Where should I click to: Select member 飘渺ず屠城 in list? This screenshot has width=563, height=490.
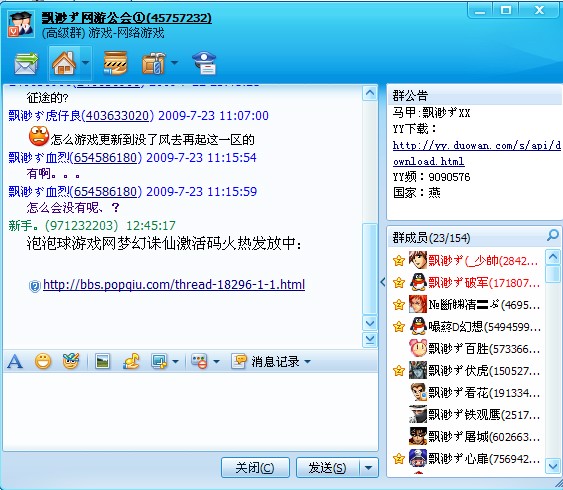click(466, 437)
